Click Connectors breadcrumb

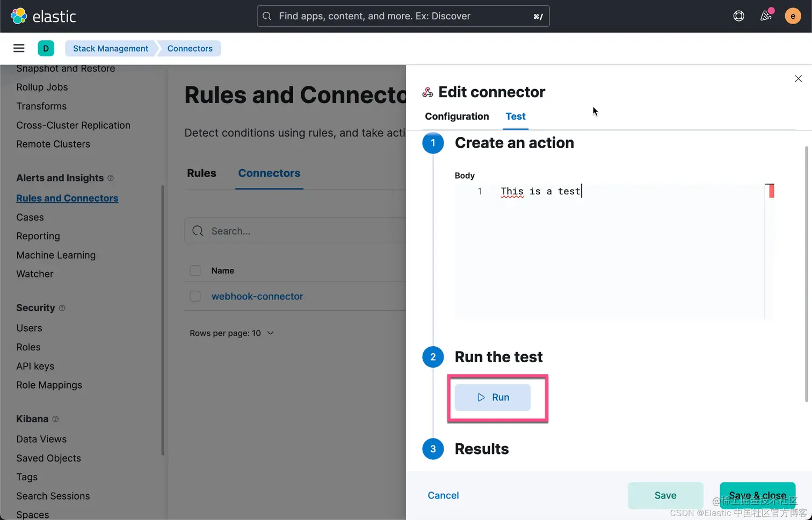(x=190, y=48)
